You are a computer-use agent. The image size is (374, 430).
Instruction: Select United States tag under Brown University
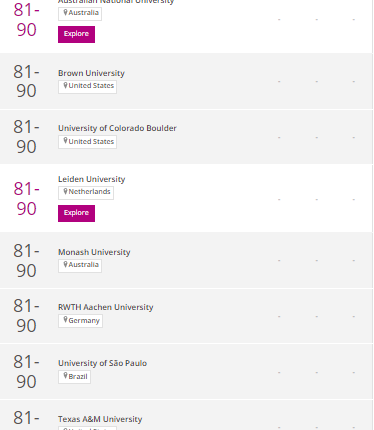[x=87, y=87]
